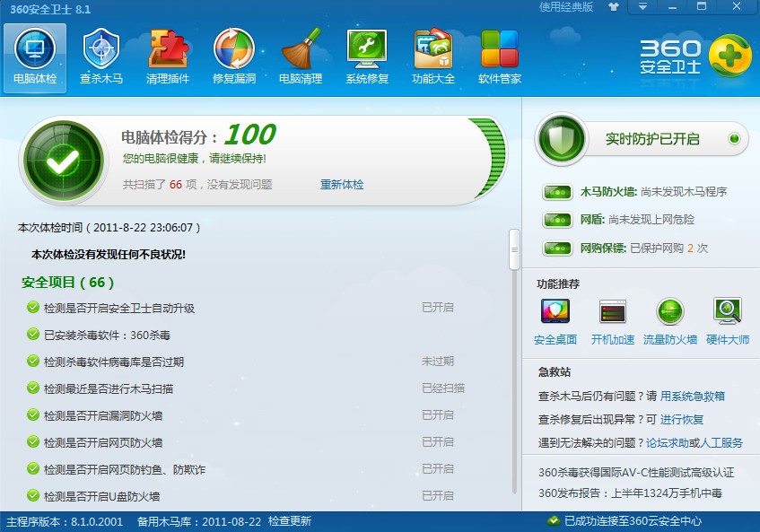This screenshot has width=760, height=532.
Task: Open the 系统修复 system repair monitor icon
Action: 367,48
